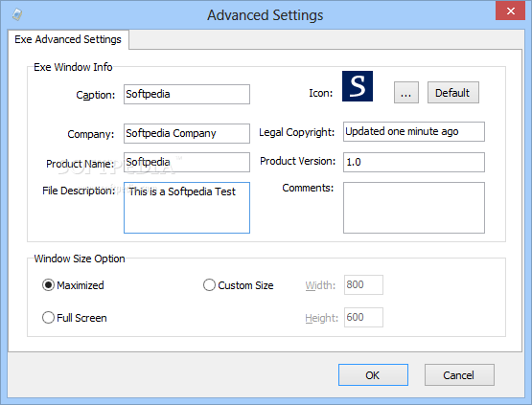The width and height of the screenshot is (532, 405).
Task: Click the Softpedia S icon preview
Action: point(358,86)
